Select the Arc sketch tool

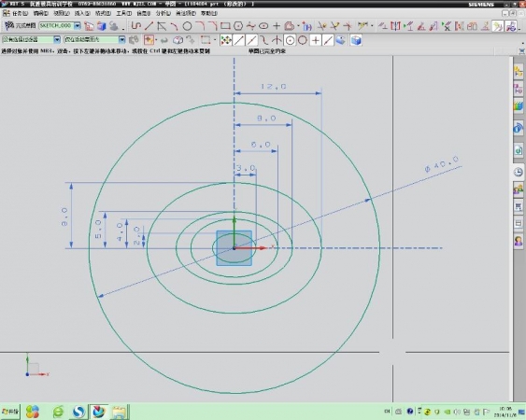tap(174, 26)
